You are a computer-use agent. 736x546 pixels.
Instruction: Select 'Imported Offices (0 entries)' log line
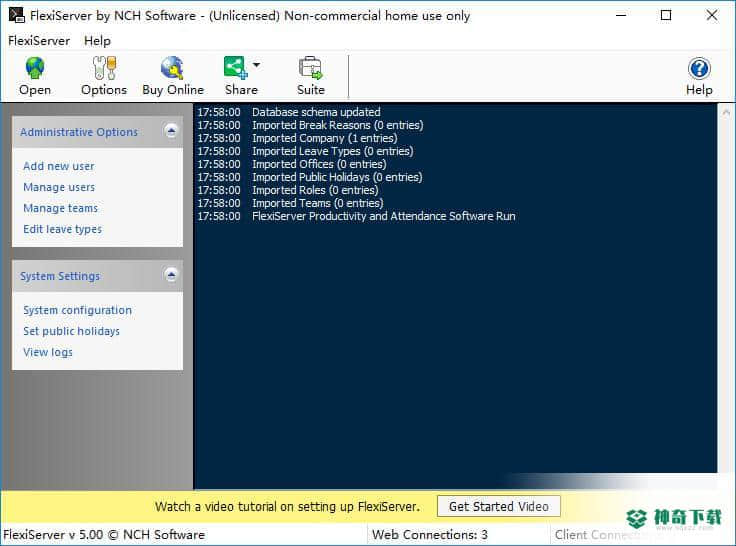point(319,164)
